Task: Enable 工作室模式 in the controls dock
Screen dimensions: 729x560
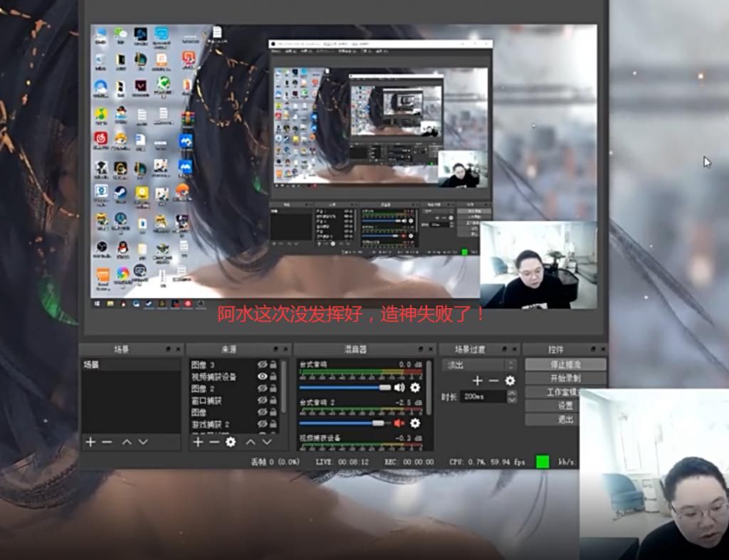Action: click(552, 392)
